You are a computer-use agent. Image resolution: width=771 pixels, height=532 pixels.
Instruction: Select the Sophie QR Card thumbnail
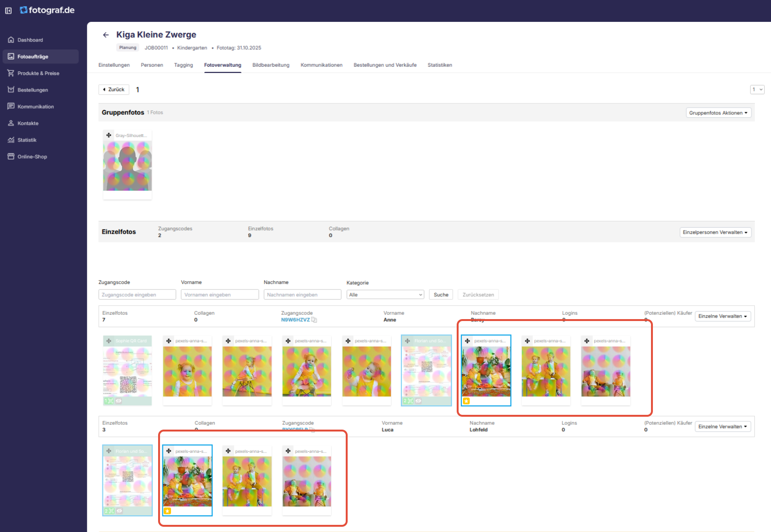[128, 371]
